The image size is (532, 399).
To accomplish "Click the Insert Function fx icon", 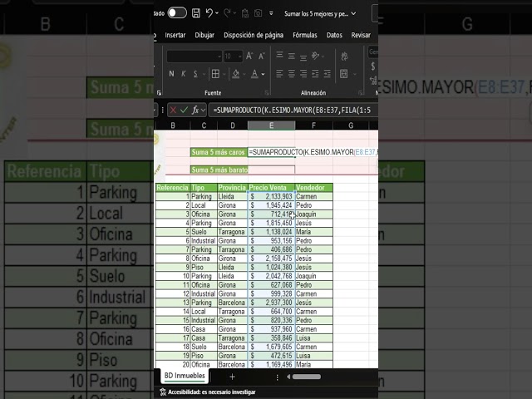I will pyautogui.click(x=195, y=110).
